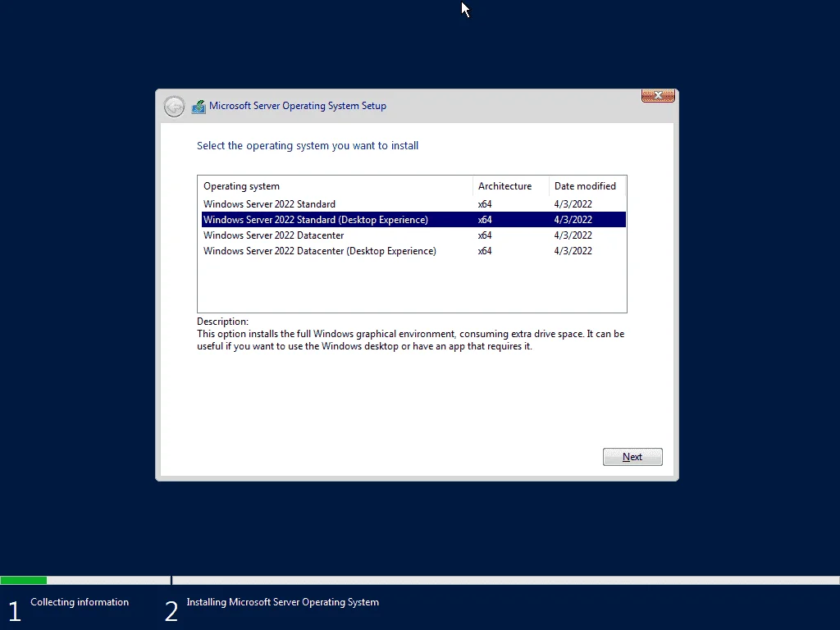Click the Date modified column header
Image resolution: width=840 pixels, height=630 pixels.
click(x=587, y=186)
